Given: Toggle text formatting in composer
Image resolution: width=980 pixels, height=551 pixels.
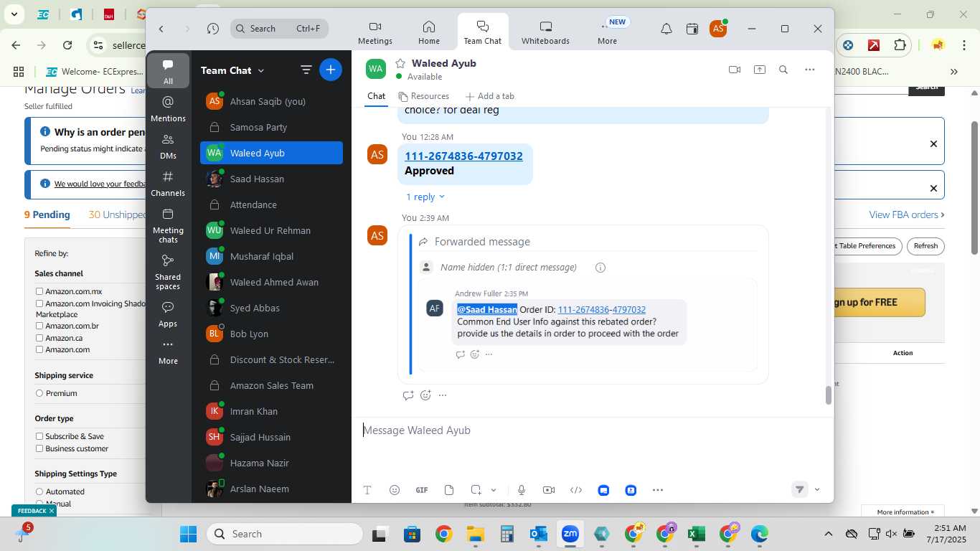Looking at the screenshot, I should 367,490.
